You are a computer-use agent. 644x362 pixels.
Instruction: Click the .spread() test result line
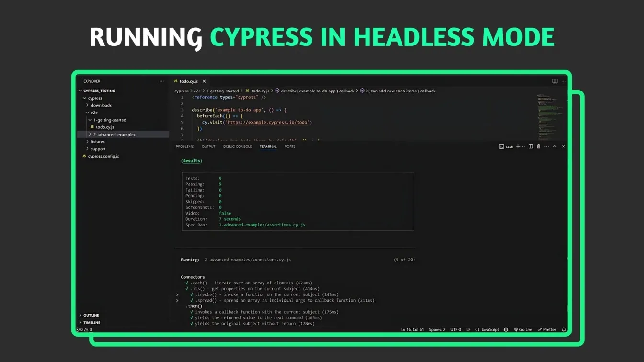click(x=282, y=300)
